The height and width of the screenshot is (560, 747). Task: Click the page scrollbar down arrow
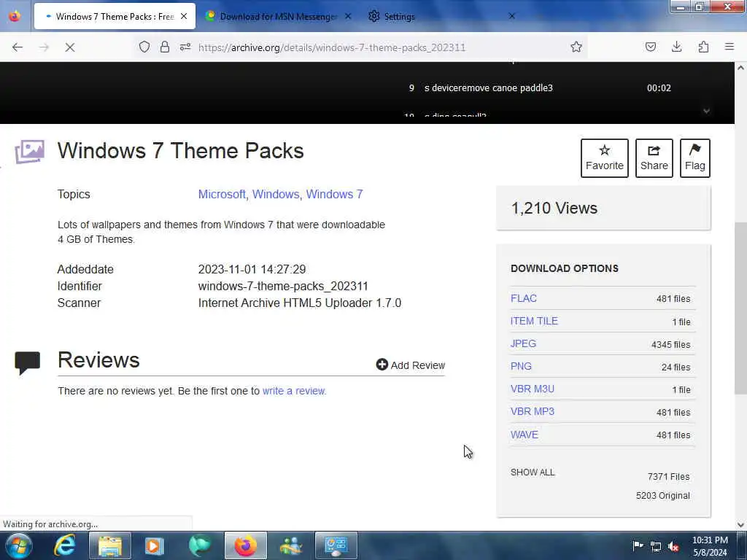coord(740,525)
